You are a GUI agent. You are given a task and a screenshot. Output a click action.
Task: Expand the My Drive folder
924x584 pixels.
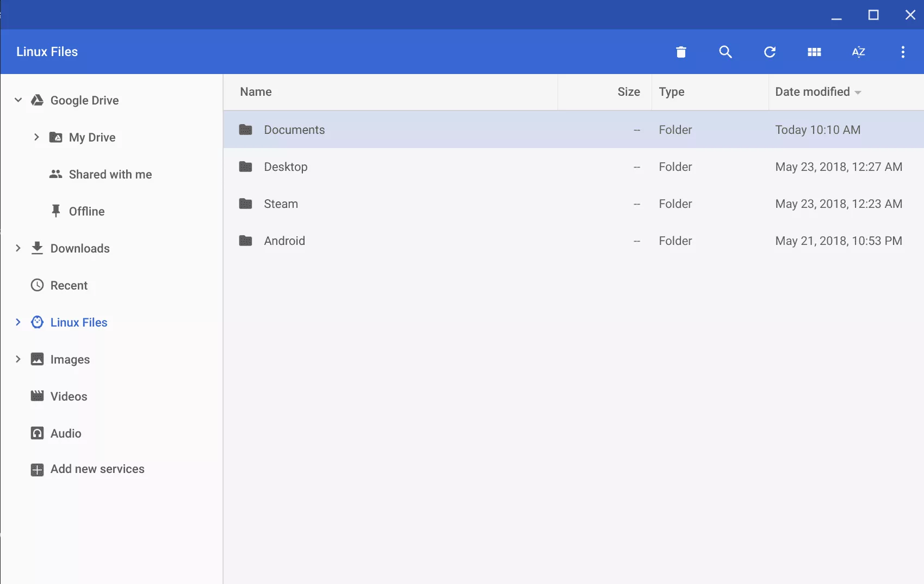[x=36, y=137]
